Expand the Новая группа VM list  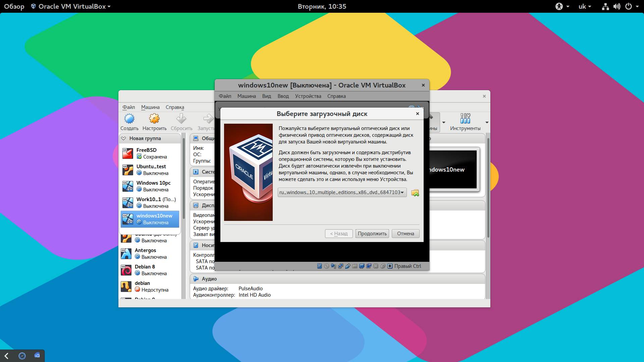tap(124, 138)
